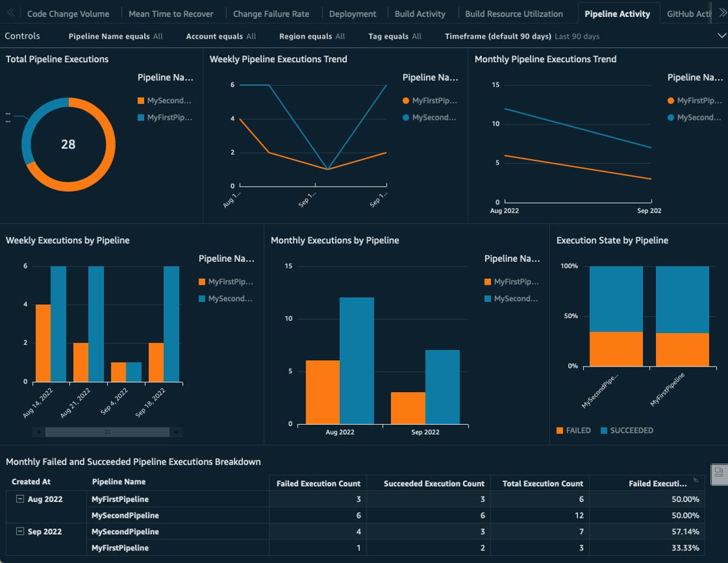Viewport: 728px width, 563px height.
Task: Open Timeframe Last 90 days filter
Action: point(522,36)
